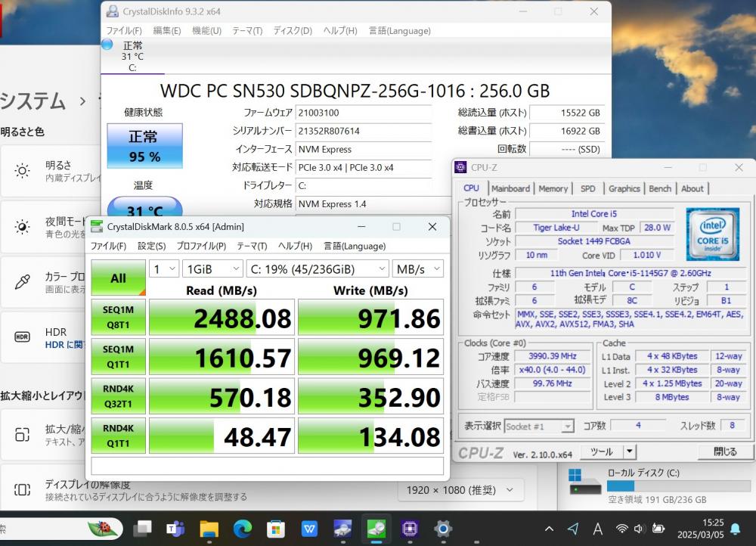Click the location arrow tray icon
Viewport: 756px width, 546px height.
point(573,529)
